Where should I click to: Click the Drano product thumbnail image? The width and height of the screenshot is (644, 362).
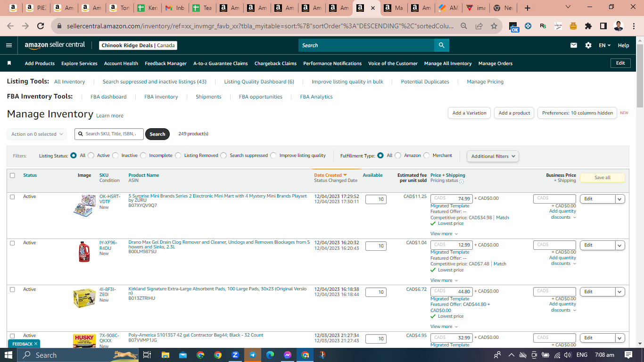coord(84,252)
